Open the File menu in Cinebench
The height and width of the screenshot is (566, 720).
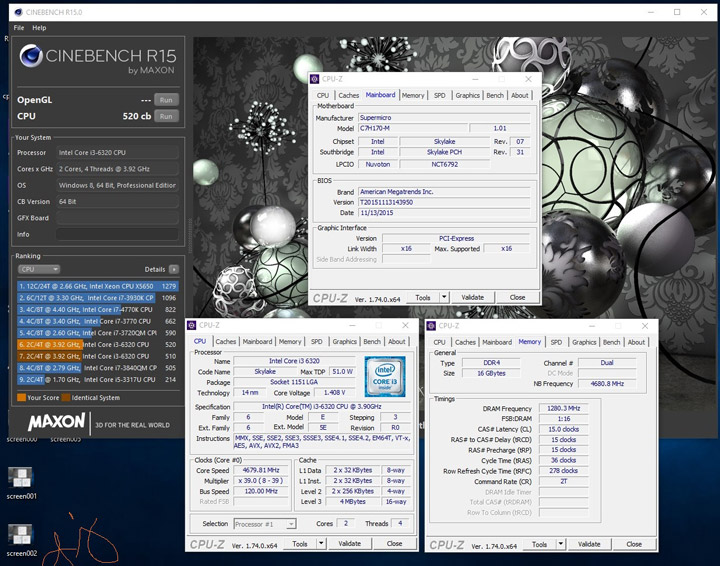19,28
